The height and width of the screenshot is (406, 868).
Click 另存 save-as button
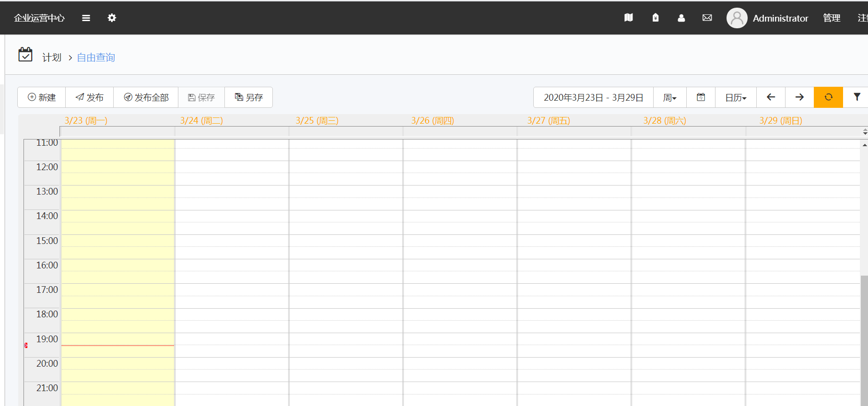click(248, 97)
